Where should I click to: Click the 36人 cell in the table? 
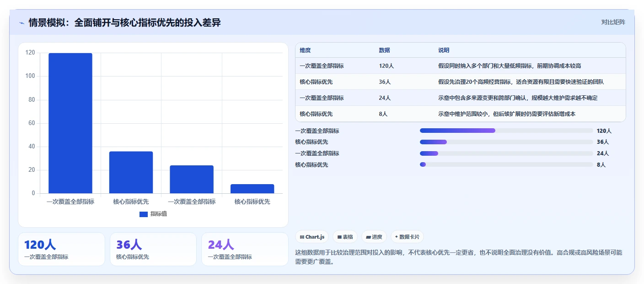coord(385,82)
